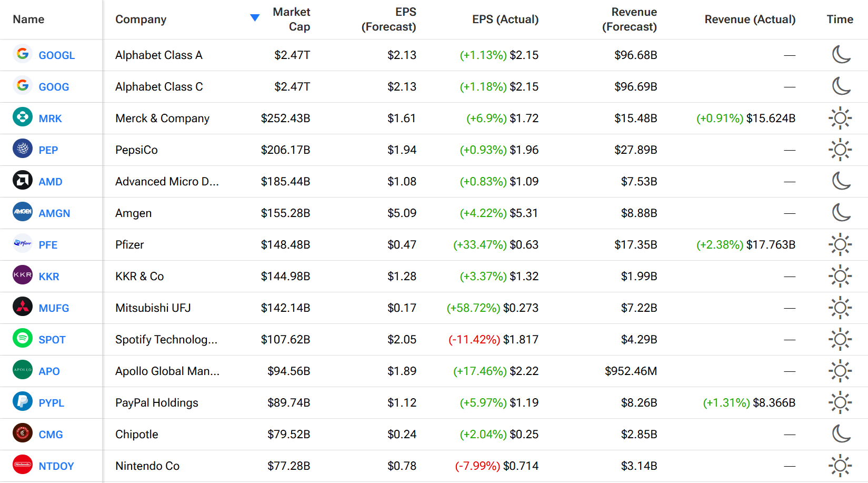Viewport: 868px width, 483px height.
Task: Sort by the Revenue (Forecast) column header
Action: click(630, 19)
